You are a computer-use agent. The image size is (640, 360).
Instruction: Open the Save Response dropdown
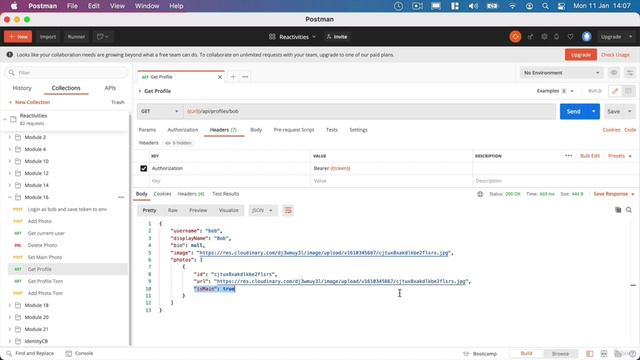click(x=614, y=194)
